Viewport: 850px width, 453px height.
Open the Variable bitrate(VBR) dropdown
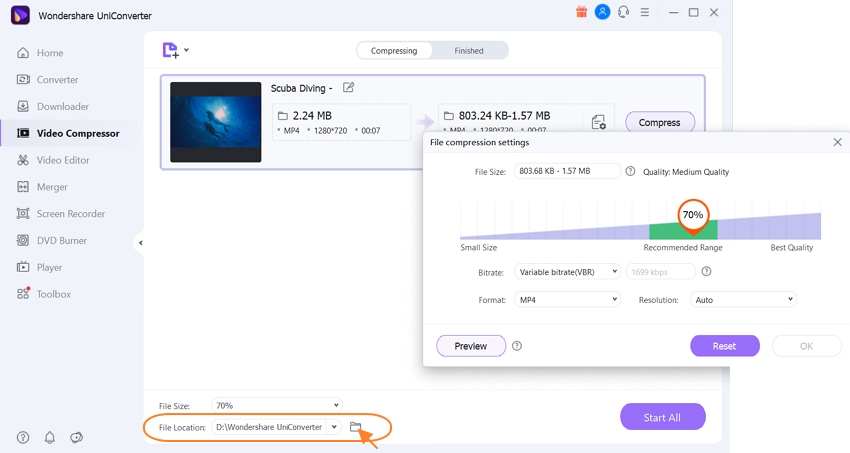566,271
